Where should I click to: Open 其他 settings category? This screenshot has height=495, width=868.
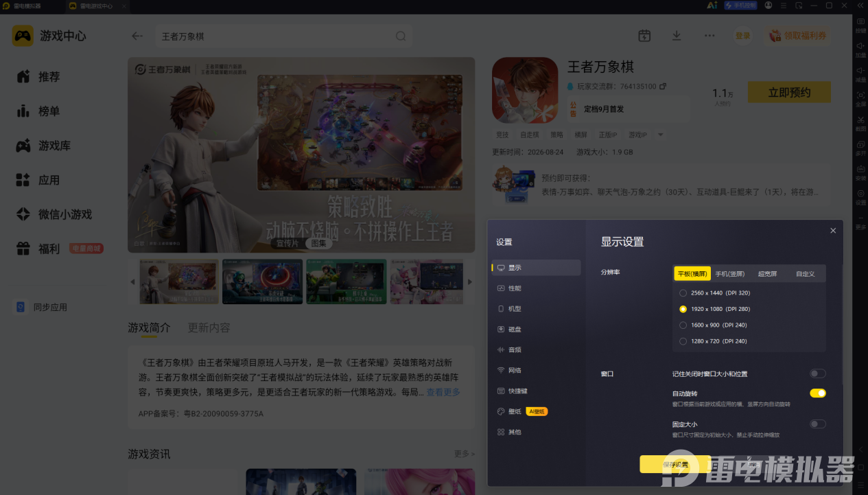pos(536,432)
